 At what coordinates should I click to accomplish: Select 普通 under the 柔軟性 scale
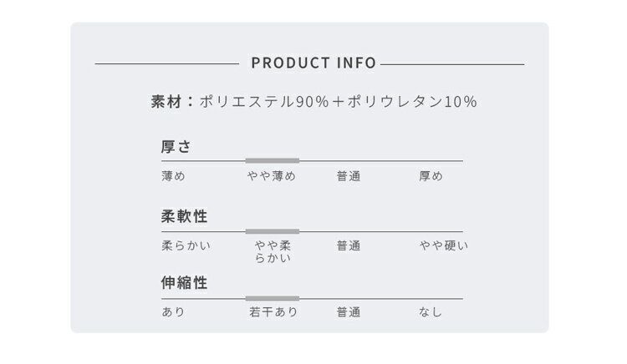click(x=349, y=245)
